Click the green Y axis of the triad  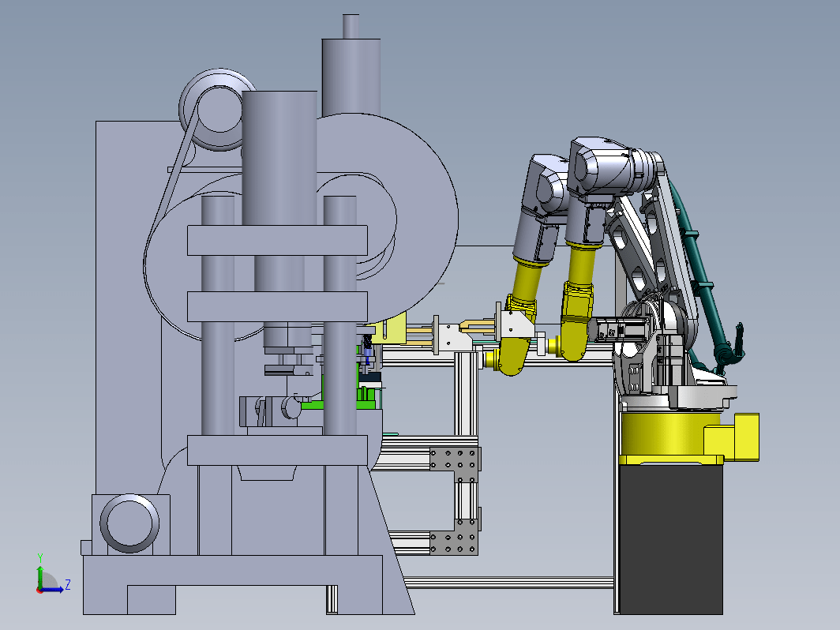(x=39, y=576)
